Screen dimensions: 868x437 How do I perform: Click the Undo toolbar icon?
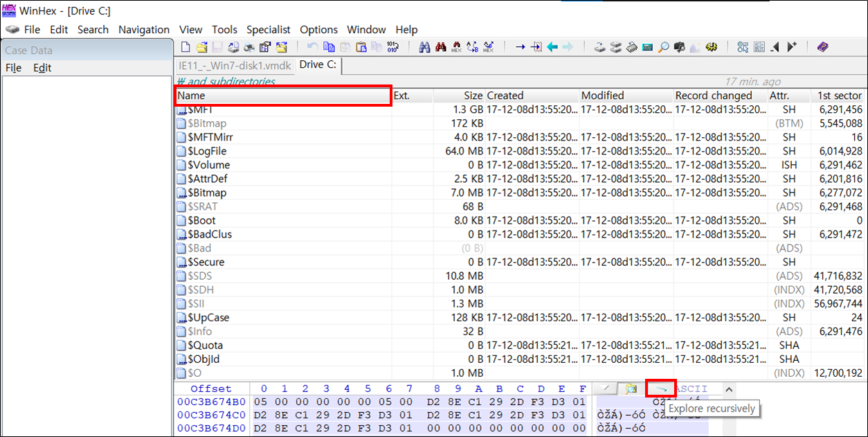313,47
